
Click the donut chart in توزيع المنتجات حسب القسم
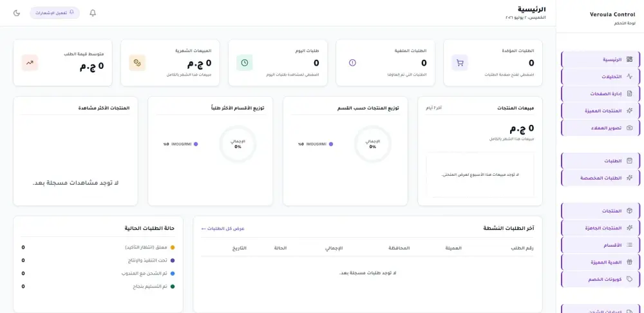pyautogui.click(x=372, y=144)
